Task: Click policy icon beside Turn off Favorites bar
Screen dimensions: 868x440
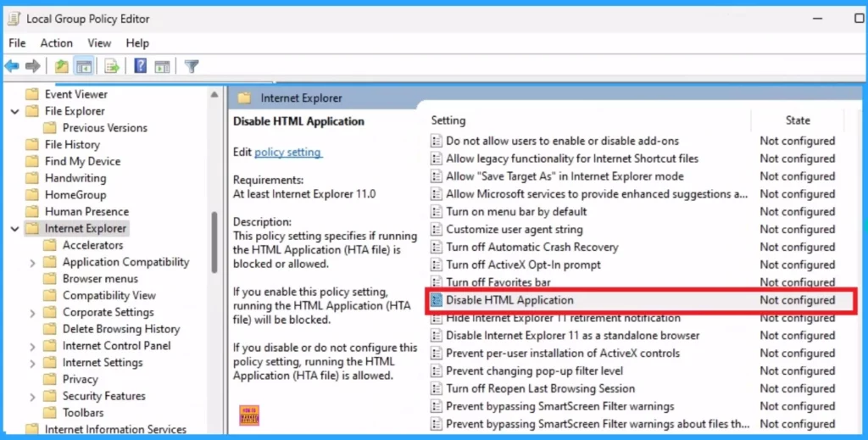Action: 437,281
